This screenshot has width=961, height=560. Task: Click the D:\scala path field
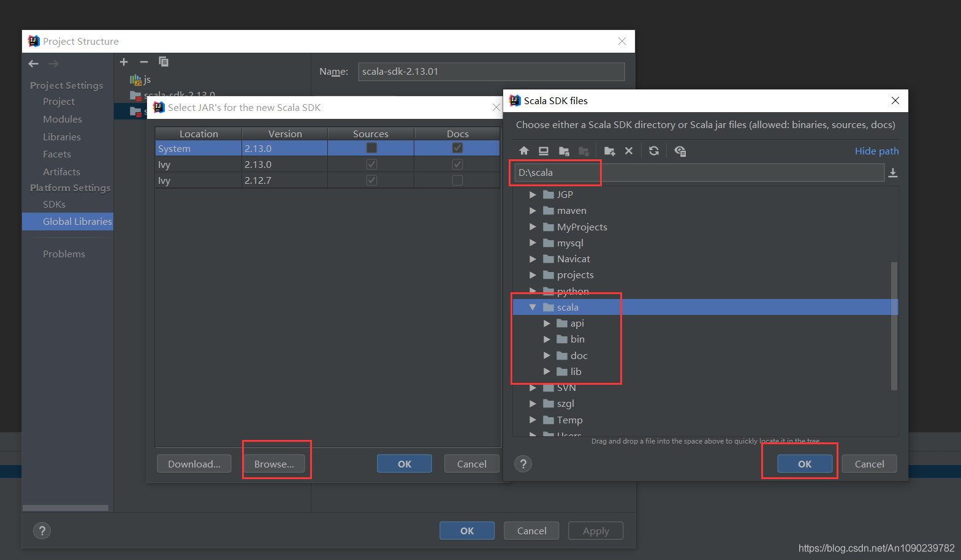699,173
